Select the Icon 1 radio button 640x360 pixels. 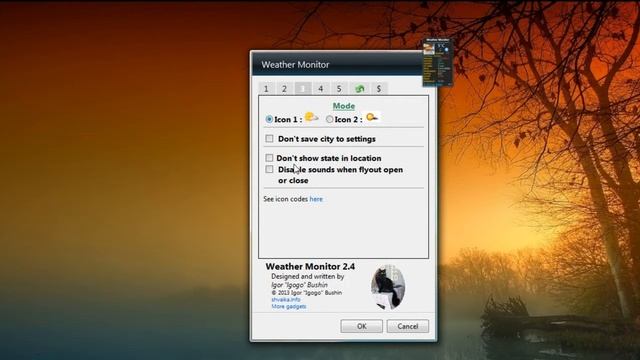tap(269, 119)
